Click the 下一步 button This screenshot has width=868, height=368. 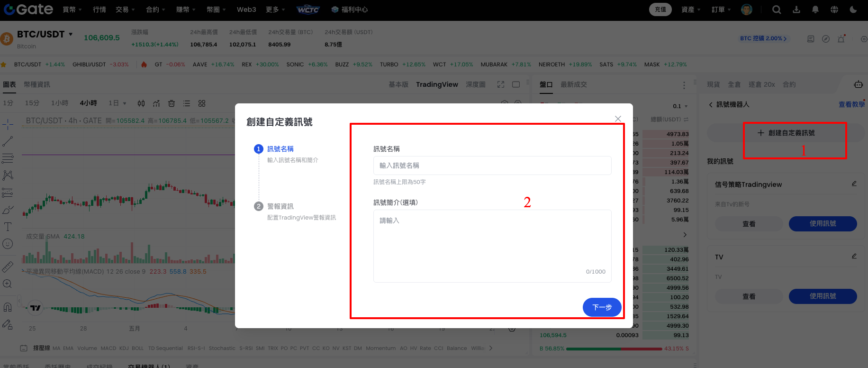click(x=602, y=307)
